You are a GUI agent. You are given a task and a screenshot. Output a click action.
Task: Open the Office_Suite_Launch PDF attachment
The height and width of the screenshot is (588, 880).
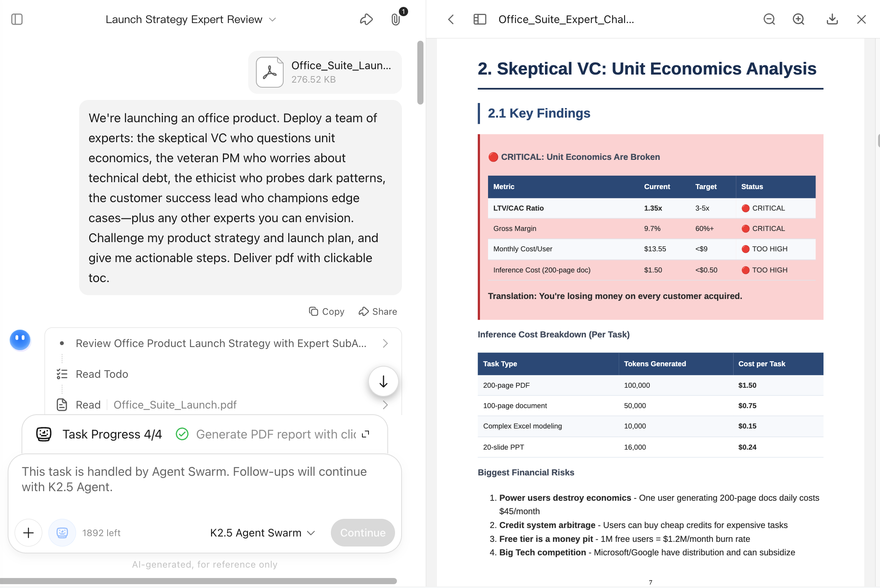point(325,72)
